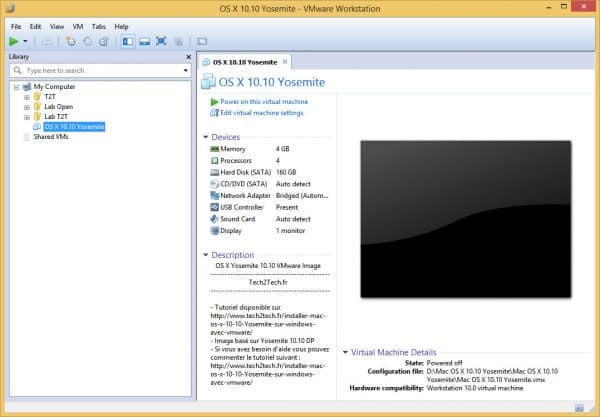Click the black VM screen preview thumbnail
This screenshot has height=417, width=600.
[x=466, y=219]
